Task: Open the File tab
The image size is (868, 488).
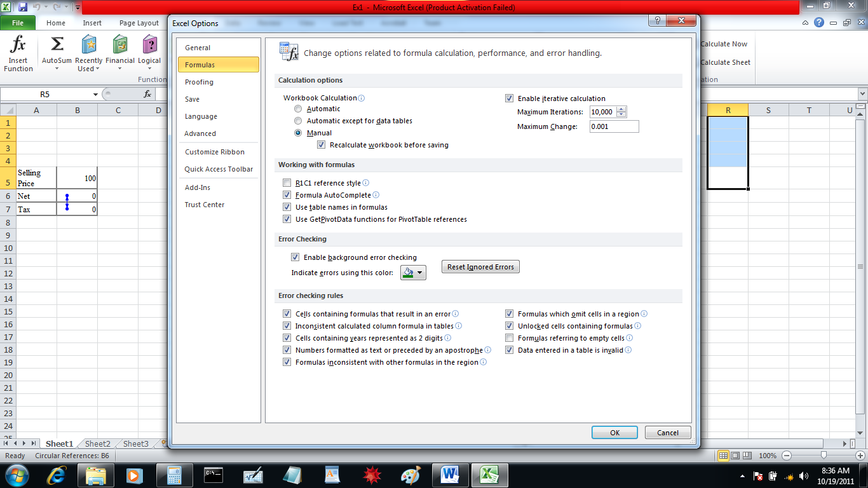Action: tap(18, 23)
